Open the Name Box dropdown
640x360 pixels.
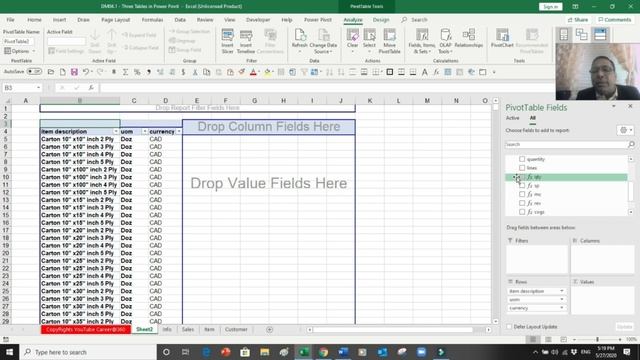tap(38, 88)
